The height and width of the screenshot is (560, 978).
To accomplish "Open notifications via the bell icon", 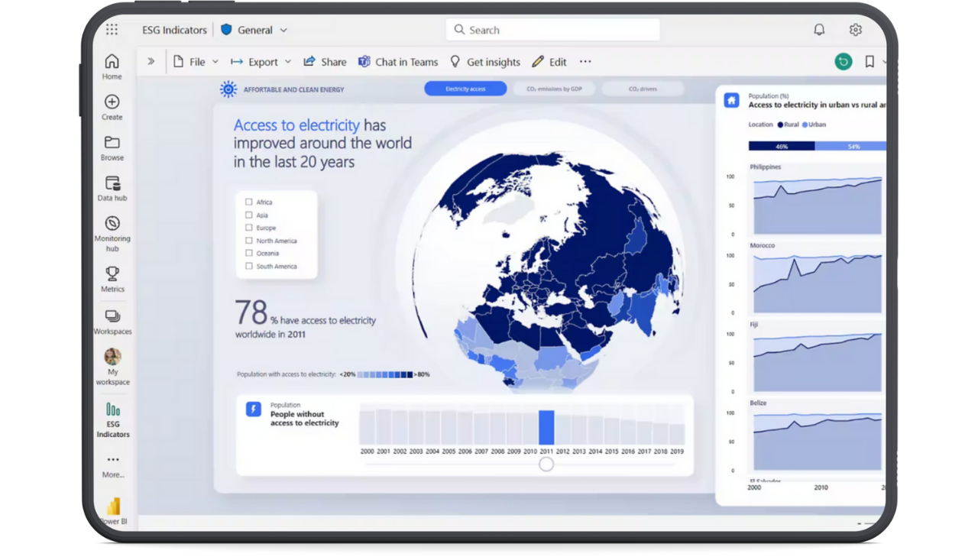I will coord(818,29).
